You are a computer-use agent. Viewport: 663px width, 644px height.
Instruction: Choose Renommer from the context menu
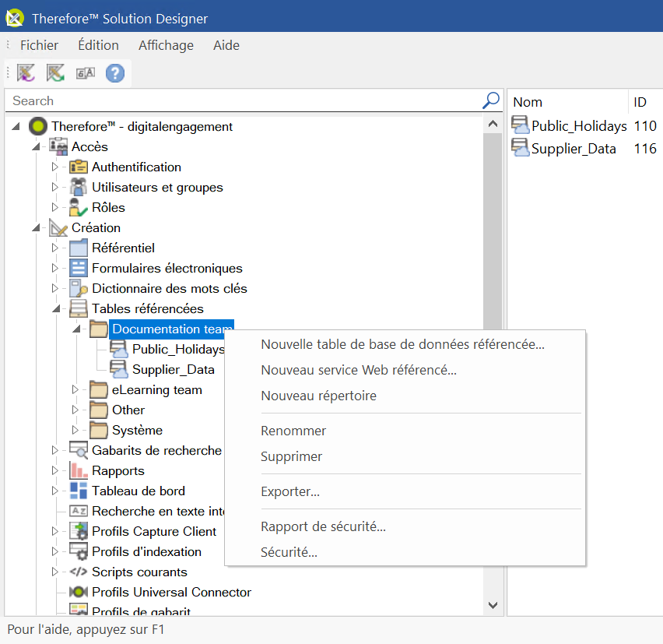(x=292, y=431)
